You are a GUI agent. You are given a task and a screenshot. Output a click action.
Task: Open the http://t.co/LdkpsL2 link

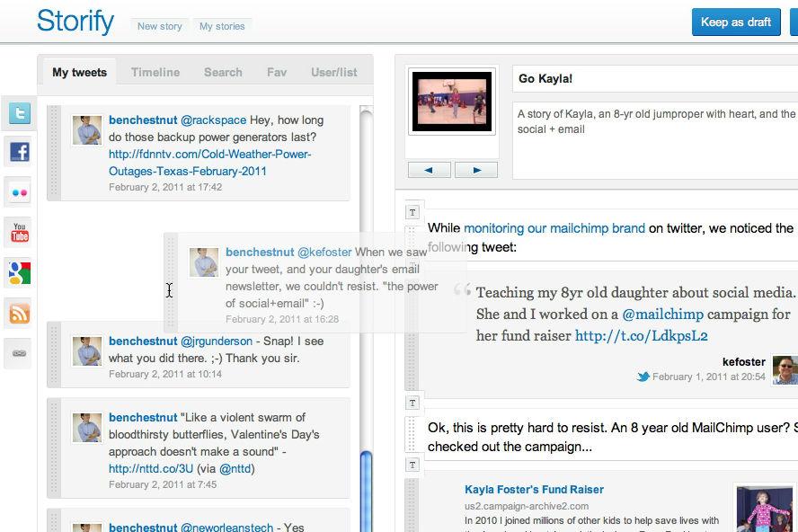[x=642, y=335]
